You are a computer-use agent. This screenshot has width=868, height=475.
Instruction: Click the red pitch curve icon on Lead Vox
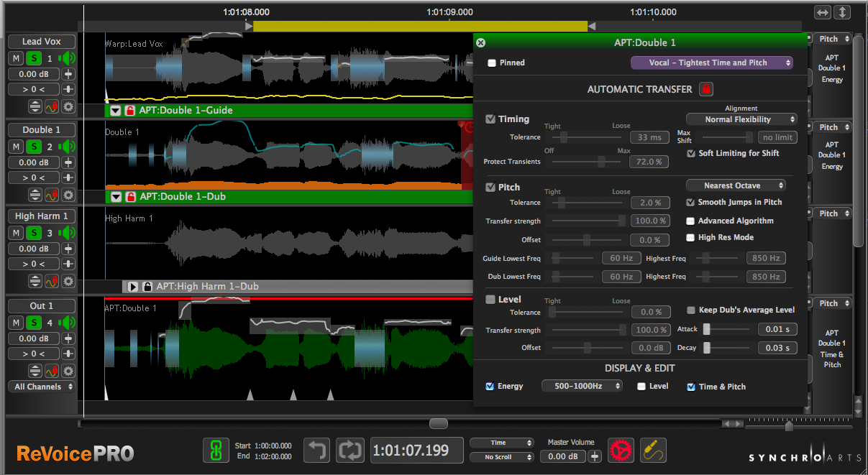[x=50, y=106]
